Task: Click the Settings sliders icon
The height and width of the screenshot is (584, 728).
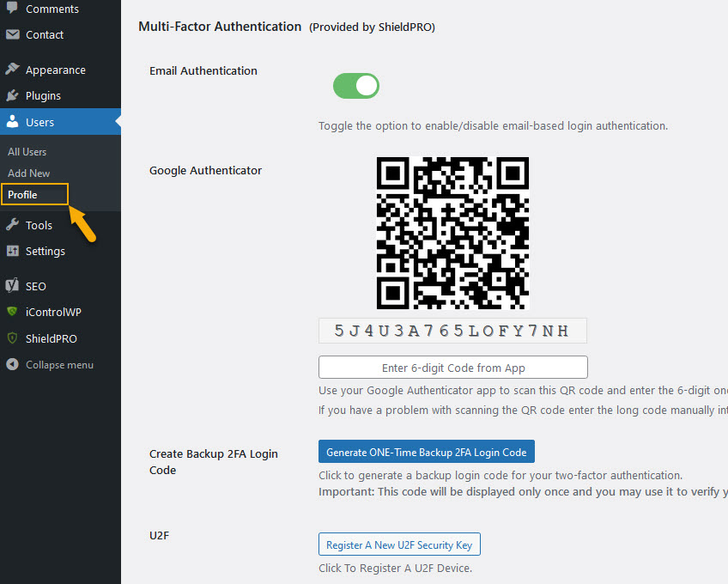Action: point(13,251)
